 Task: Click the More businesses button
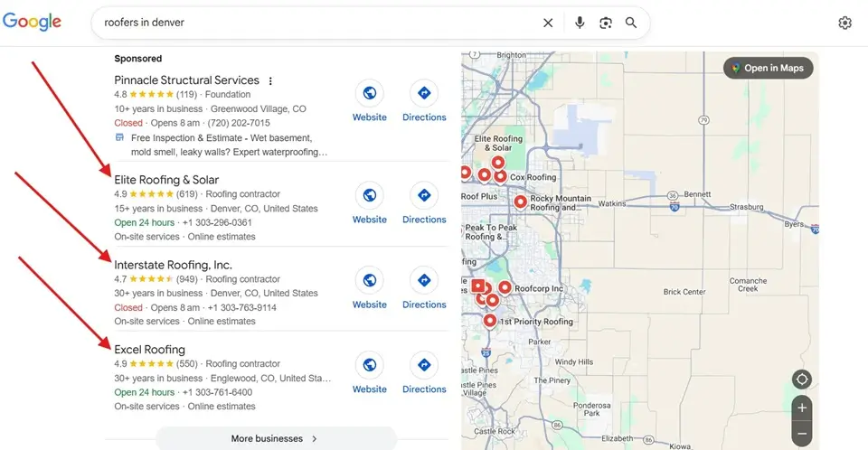(276, 438)
